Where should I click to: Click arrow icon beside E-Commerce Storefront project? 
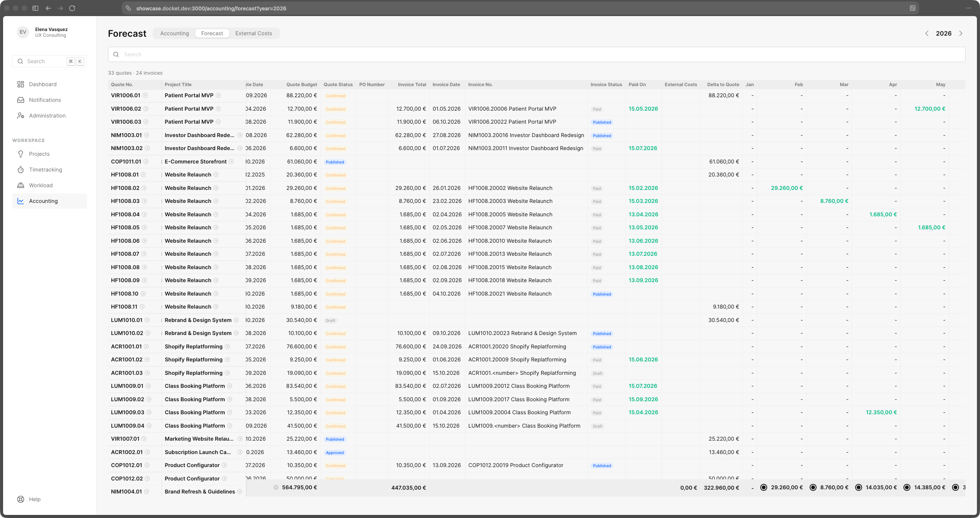point(231,162)
